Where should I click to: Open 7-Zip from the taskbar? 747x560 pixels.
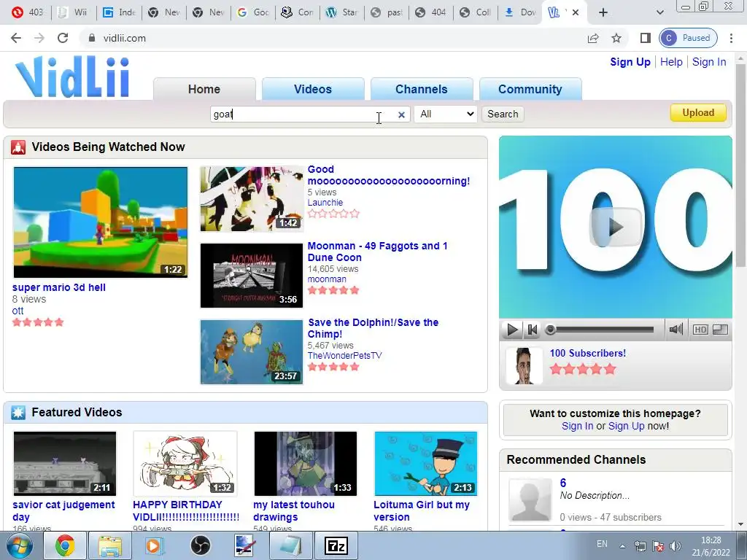(336, 545)
